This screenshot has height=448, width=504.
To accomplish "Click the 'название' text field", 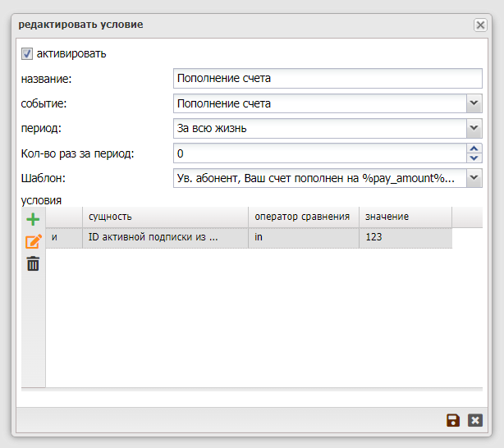I will [328, 79].
